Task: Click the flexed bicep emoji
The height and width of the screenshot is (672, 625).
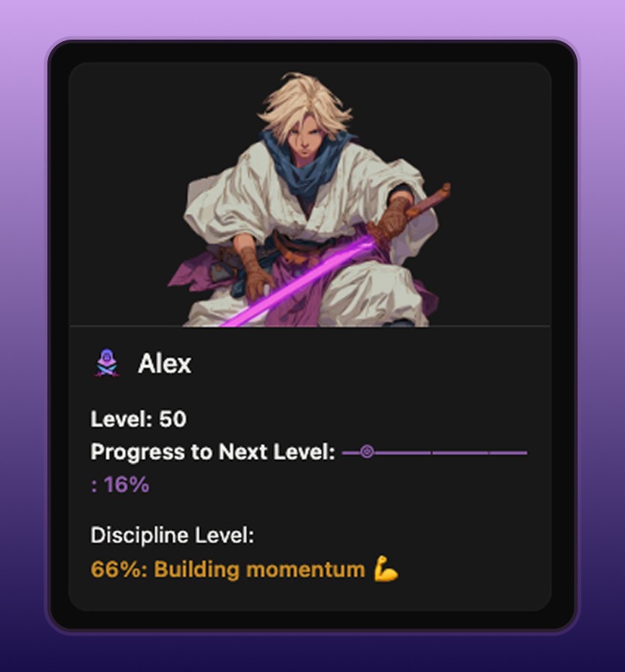Action: tap(386, 569)
